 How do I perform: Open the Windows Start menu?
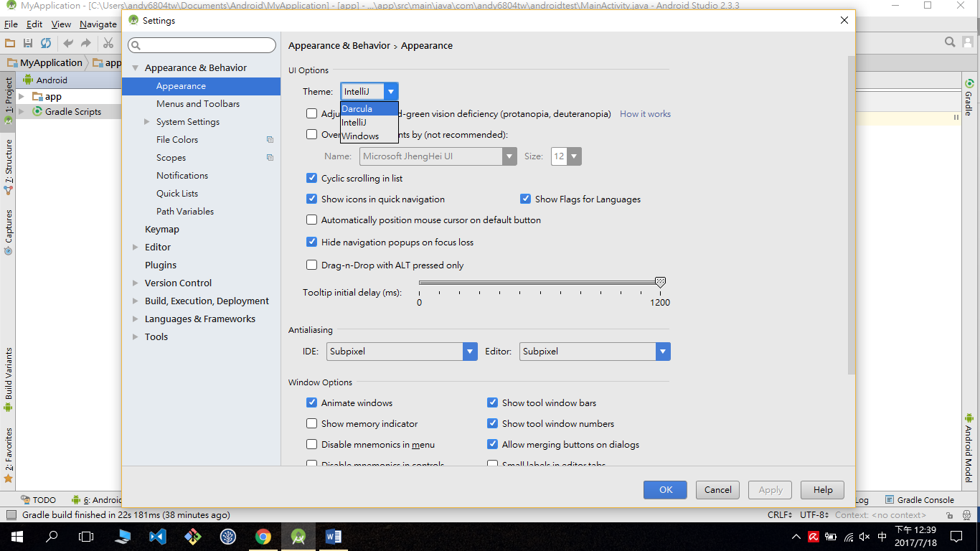click(17, 536)
